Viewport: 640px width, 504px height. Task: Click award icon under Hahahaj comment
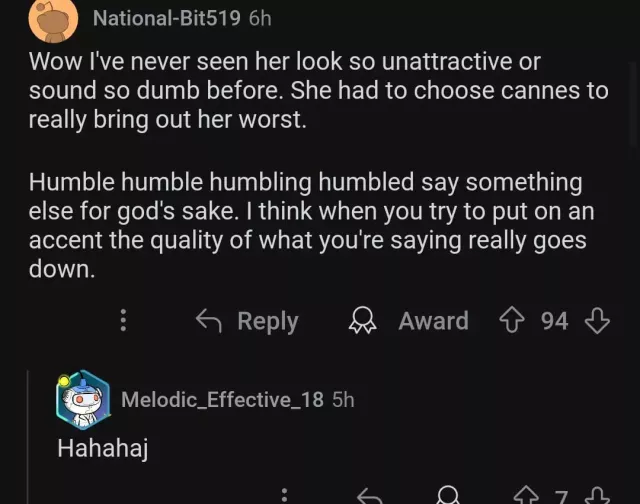click(x=449, y=496)
